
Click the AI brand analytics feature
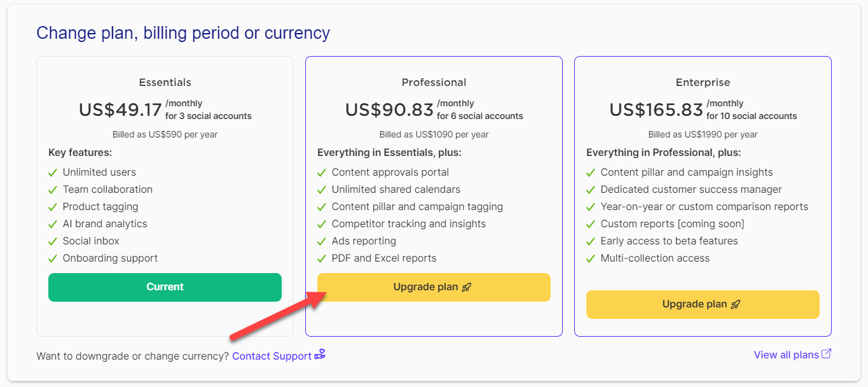[x=105, y=224]
